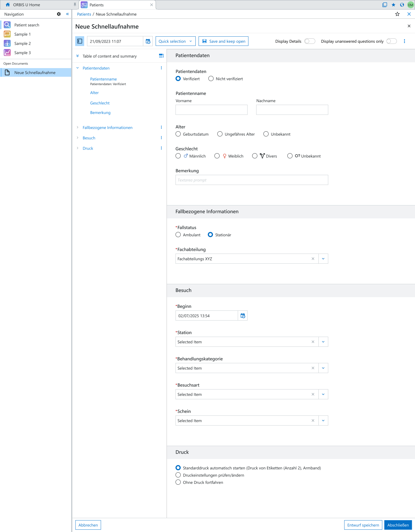
Task: Open the Beginn date calendar picker
Action: point(243,316)
